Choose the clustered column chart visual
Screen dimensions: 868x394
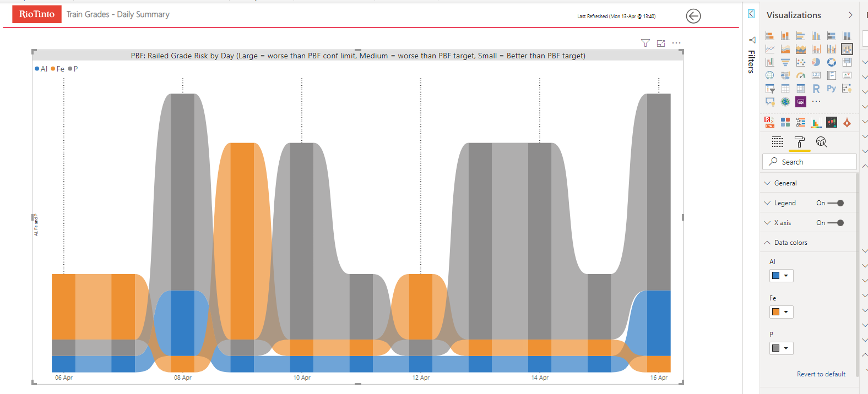pyautogui.click(x=816, y=36)
